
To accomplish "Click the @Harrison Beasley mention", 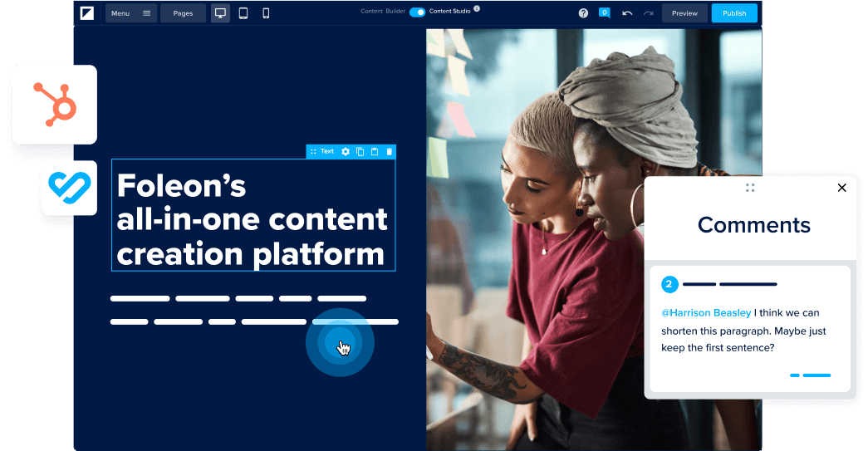I will click(706, 313).
